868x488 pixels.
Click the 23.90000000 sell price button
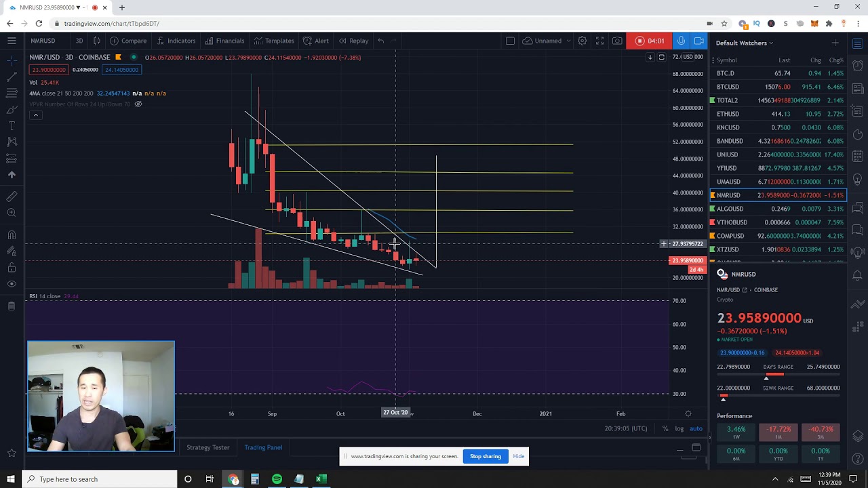click(x=48, y=70)
